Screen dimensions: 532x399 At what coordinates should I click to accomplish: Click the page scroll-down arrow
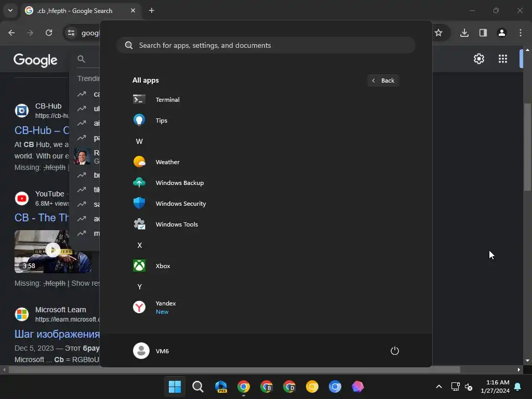pos(527,361)
